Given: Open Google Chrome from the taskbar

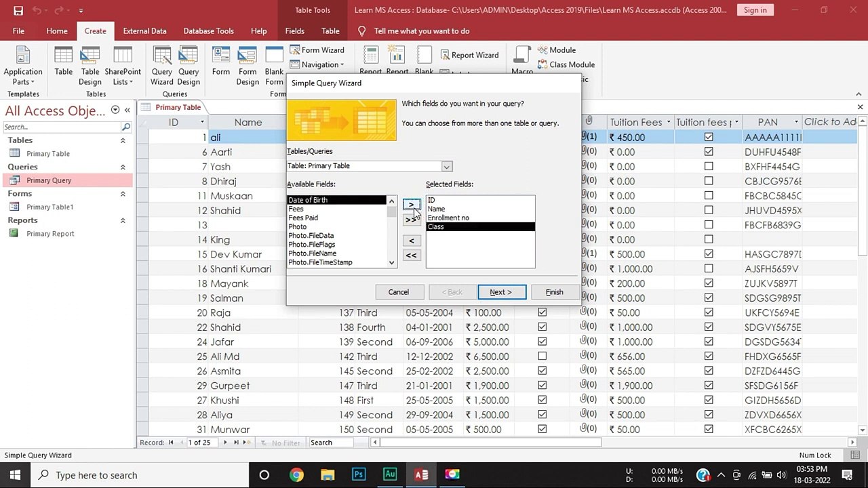Looking at the screenshot, I should pos(296,474).
